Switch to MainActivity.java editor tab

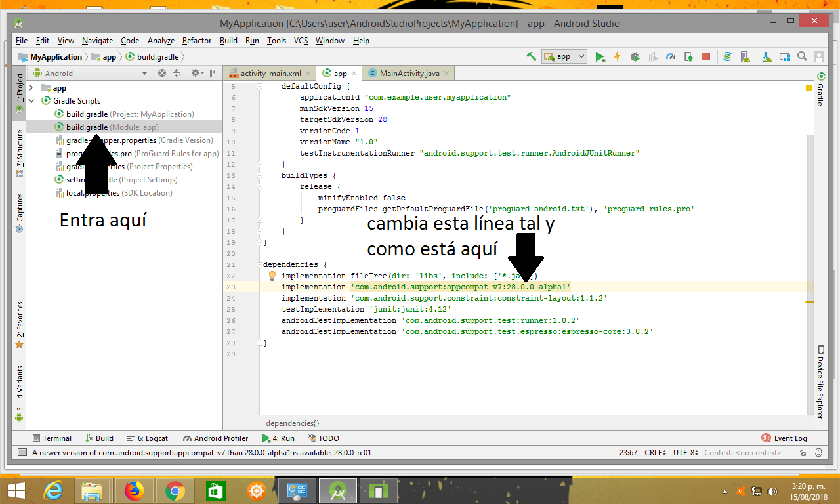click(x=409, y=73)
